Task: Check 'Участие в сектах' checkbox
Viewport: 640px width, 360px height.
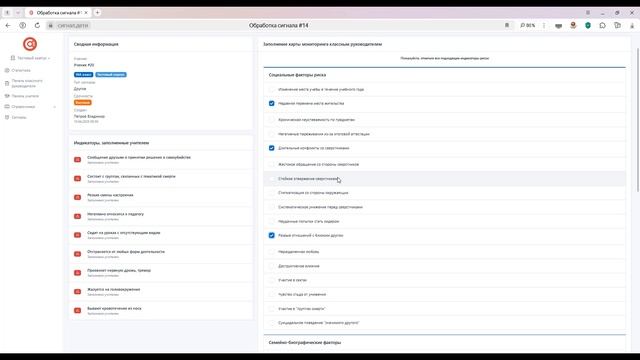Action: pyautogui.click(x=271, y=280)
